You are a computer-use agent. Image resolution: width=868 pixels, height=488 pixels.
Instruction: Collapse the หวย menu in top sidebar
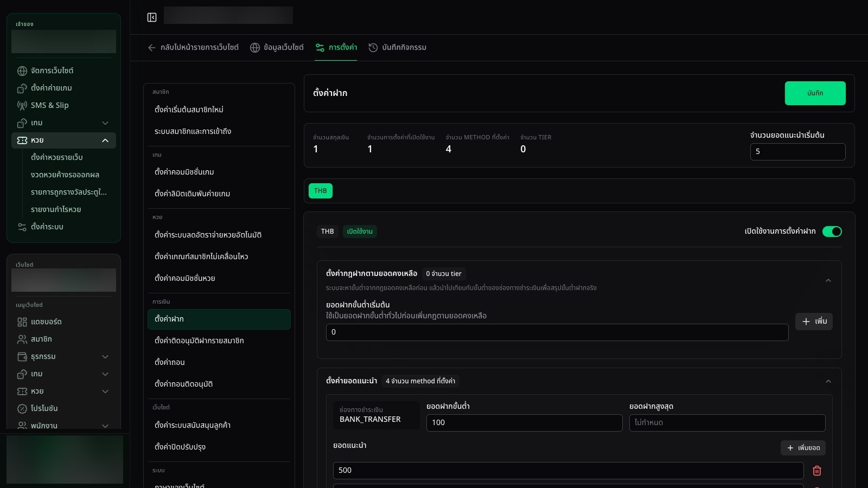(x=105, y=140)
